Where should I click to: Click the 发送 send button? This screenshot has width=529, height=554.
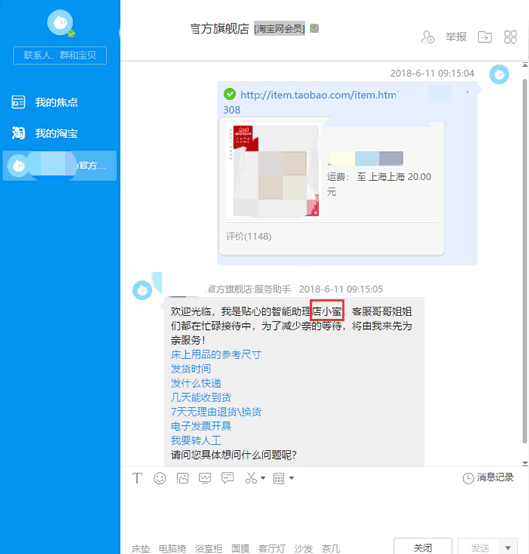point(478,547)
